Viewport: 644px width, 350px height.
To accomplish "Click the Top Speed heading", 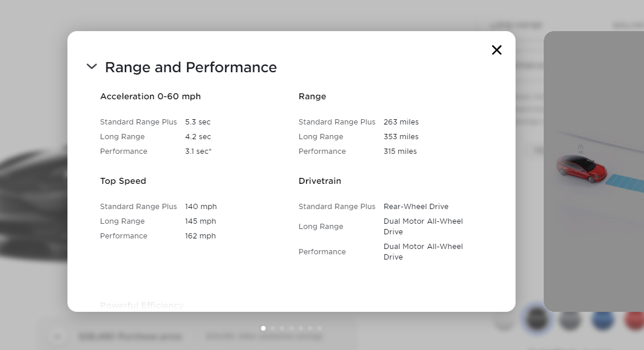I will [123, 181].
